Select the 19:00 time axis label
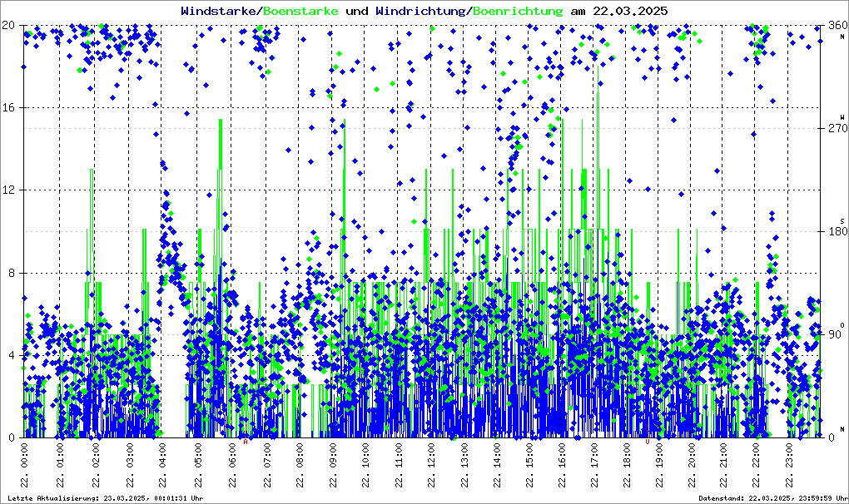Image resolution: width=849 pixels, height=504 pixels. (x=659, y=465)
